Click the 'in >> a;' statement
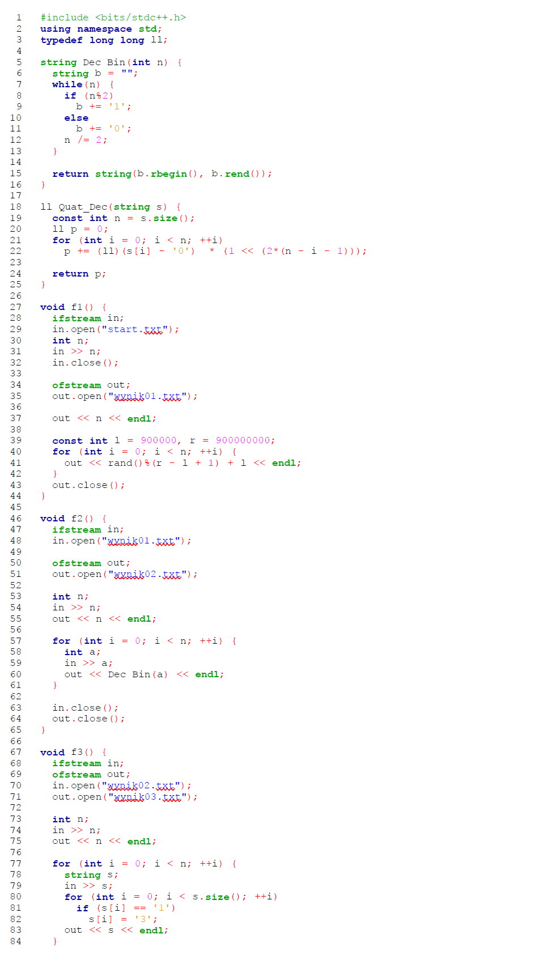 tap(88, 663)
